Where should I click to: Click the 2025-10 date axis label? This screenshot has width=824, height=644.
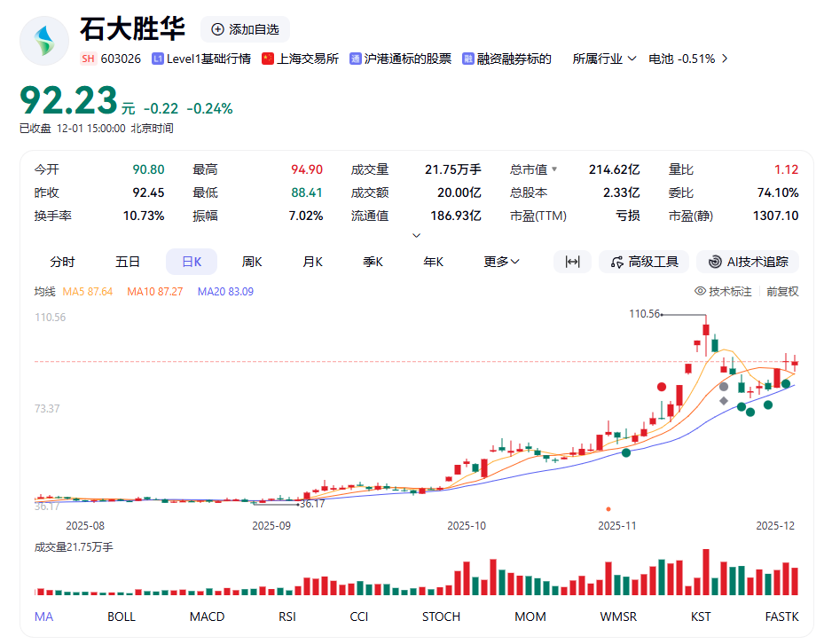(x=467, y=526)
